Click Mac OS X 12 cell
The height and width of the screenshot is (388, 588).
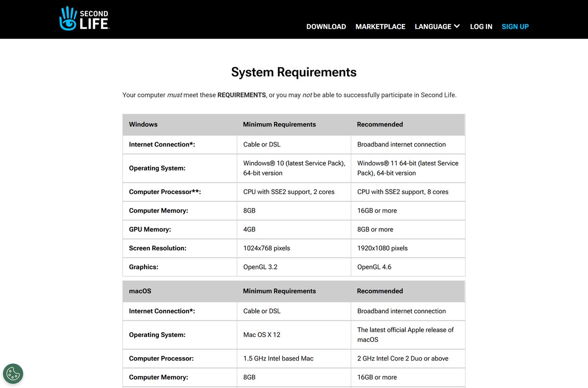(x=294, y=335)
